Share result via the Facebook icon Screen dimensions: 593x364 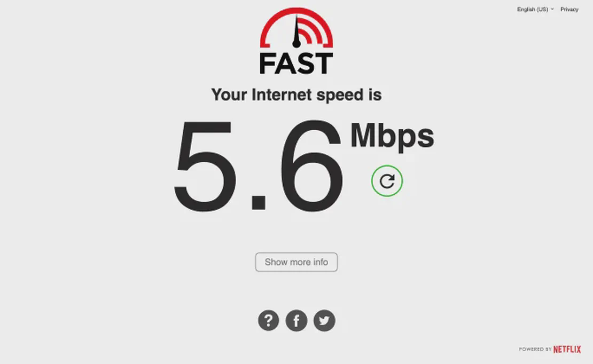pos(296,321)
